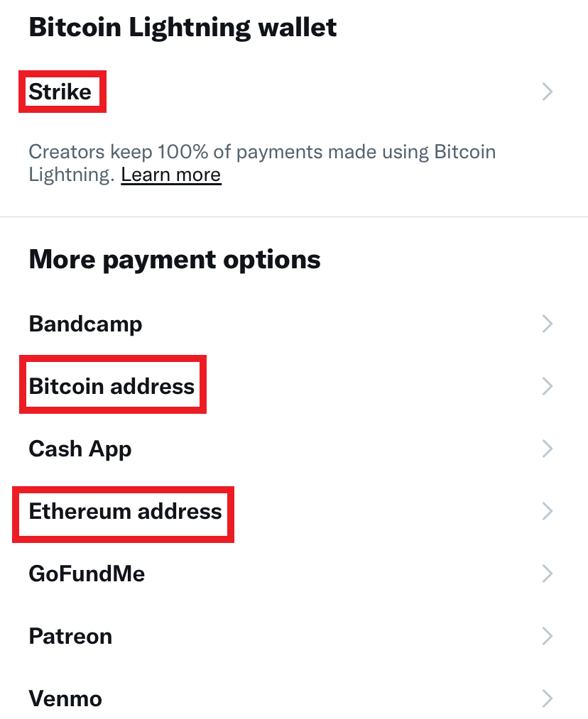
Task: Open the Strike payment option
Action: (60, 92)
